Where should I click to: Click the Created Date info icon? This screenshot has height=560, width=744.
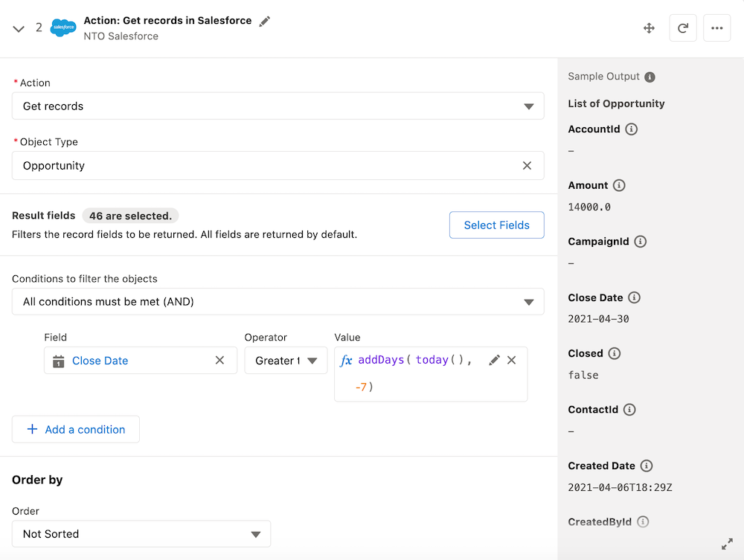[x=647, y=466]
